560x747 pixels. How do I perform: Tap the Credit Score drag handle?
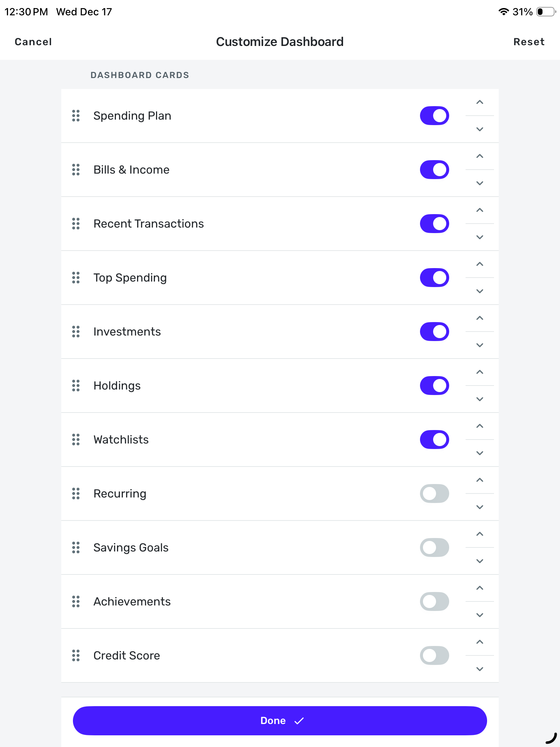[76, 655]
